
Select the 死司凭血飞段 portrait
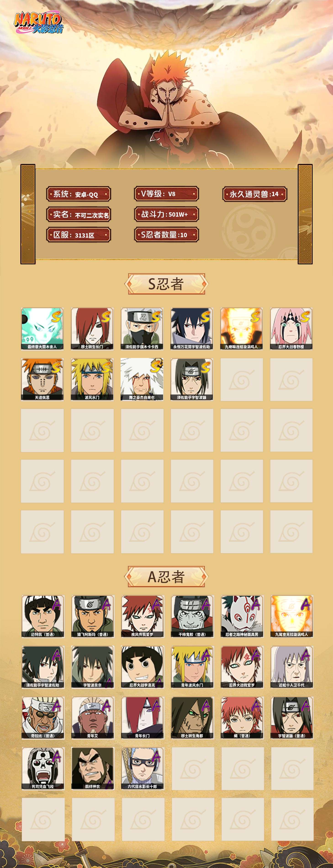point(43,768)
